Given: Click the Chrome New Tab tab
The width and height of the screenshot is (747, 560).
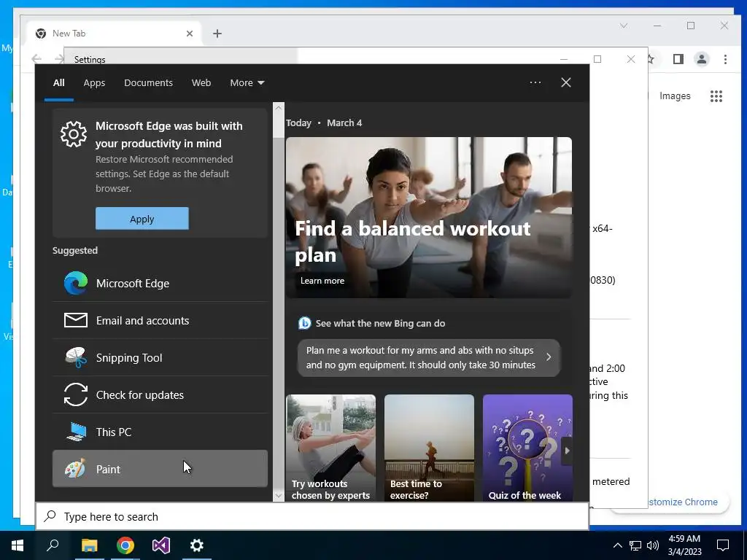Looking at the screenshot, I should click(x=115, y=34).
